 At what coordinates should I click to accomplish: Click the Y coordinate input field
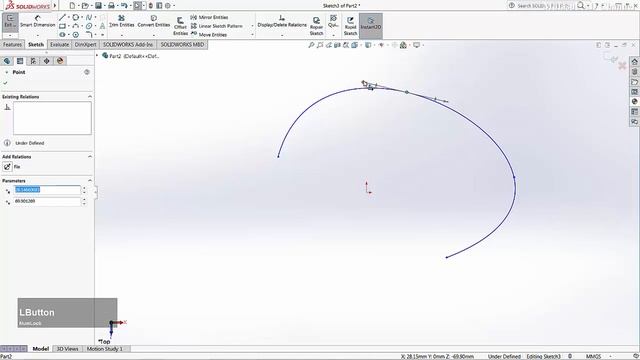(x=47, y=202)
